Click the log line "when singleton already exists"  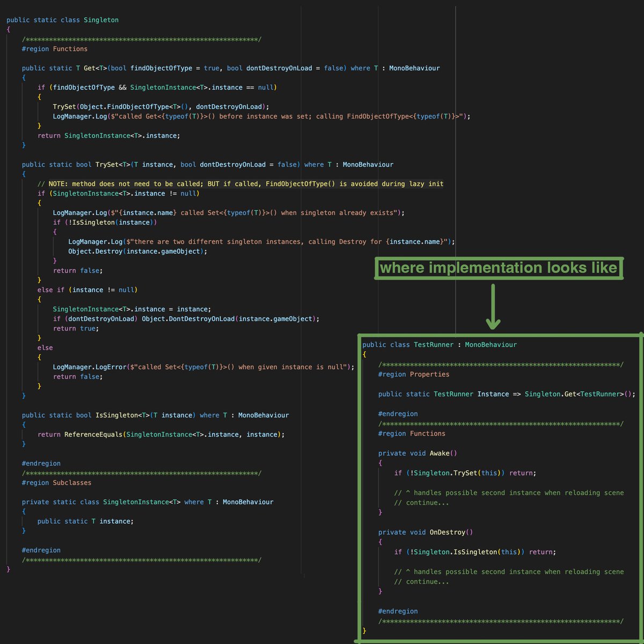point(229,213)
